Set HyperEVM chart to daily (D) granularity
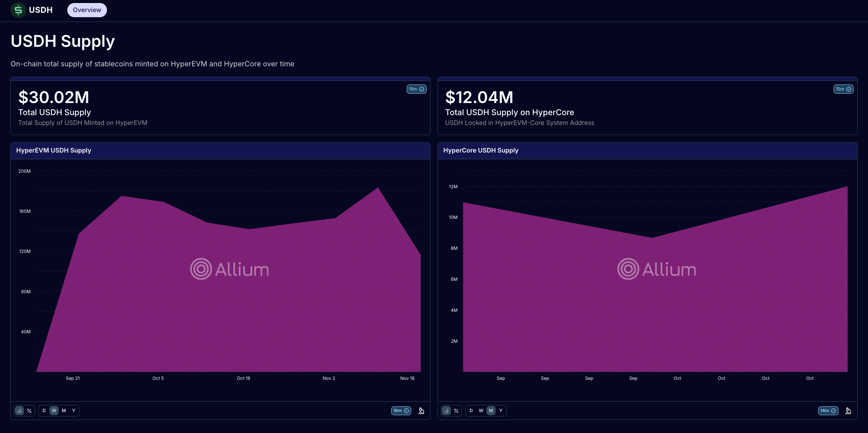The height and width of the screenshot is (433, 868). [x=44, y=410]
